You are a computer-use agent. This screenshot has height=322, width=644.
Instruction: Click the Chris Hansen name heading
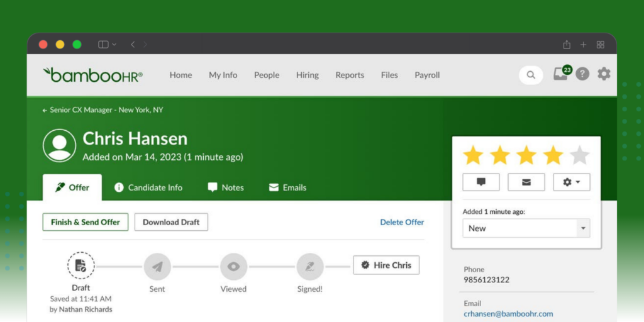coord(135,138)
